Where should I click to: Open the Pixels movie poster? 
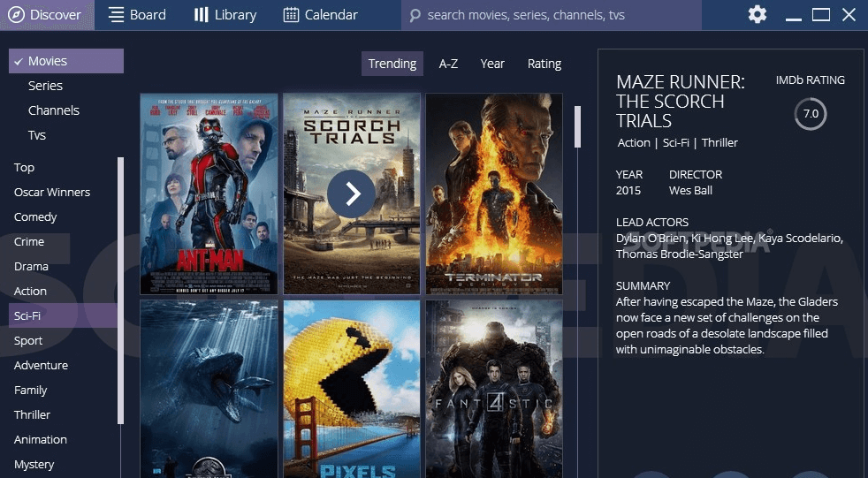point(352,389)
